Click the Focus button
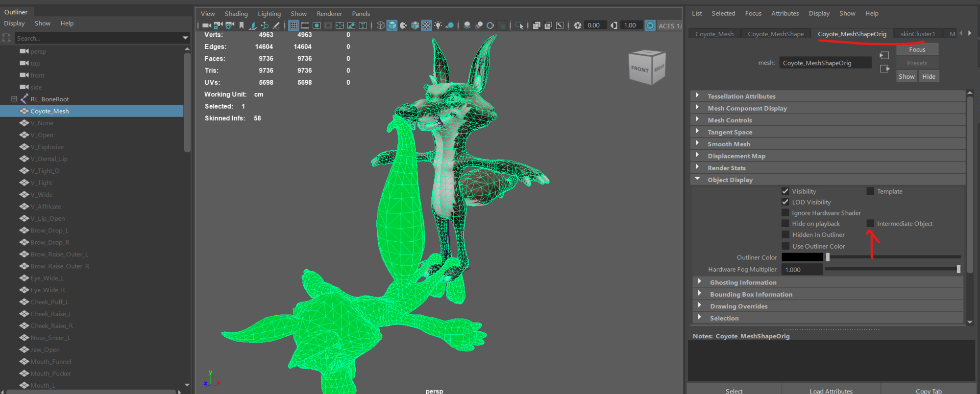Image resolution: width=980 pixels, height=394 pixels. [x=917, y=49]
